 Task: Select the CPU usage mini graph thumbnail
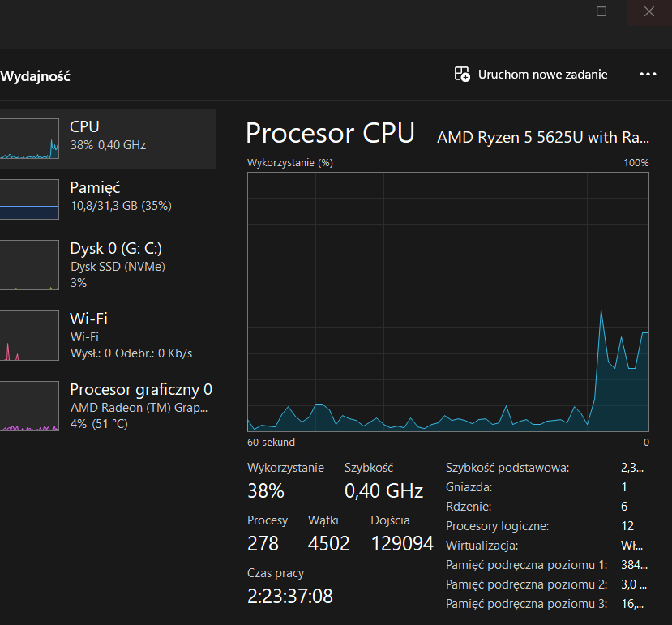pos(29,139)
